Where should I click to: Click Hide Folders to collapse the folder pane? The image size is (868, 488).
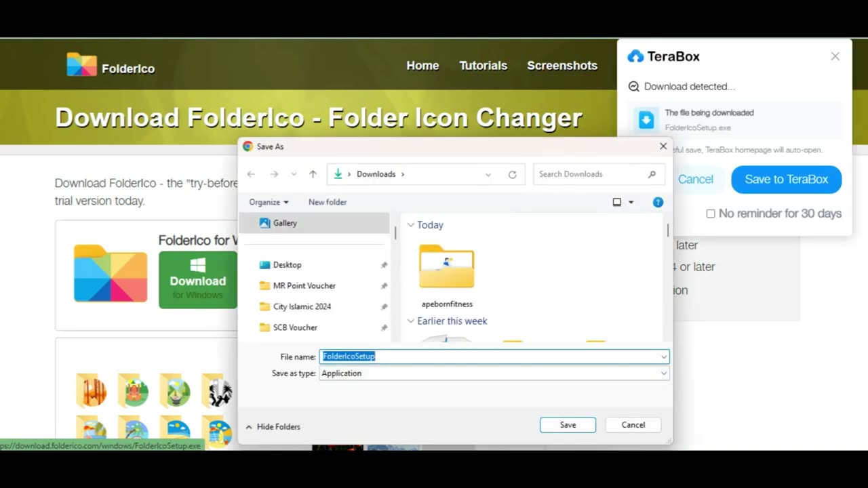tap(273, 426)
